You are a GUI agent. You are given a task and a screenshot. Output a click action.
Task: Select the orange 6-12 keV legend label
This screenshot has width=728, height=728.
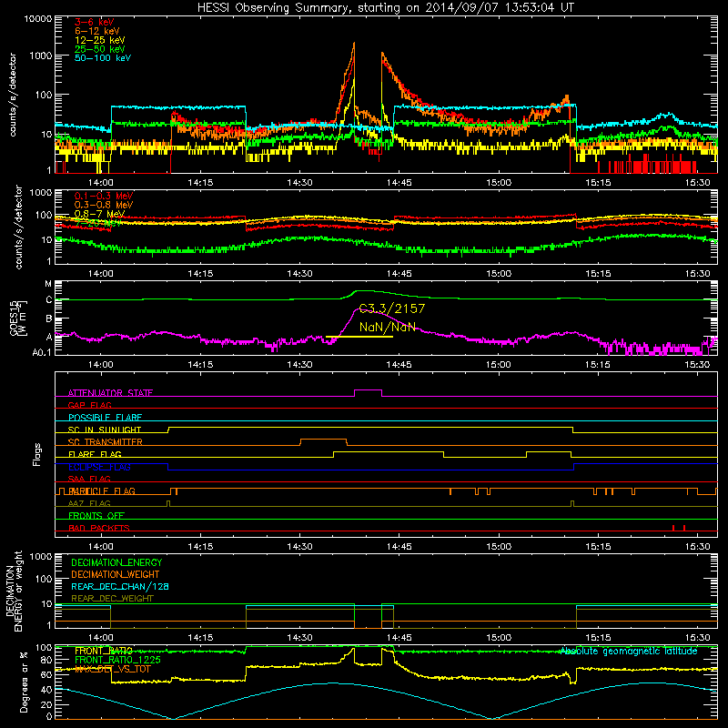click(97, 31)
